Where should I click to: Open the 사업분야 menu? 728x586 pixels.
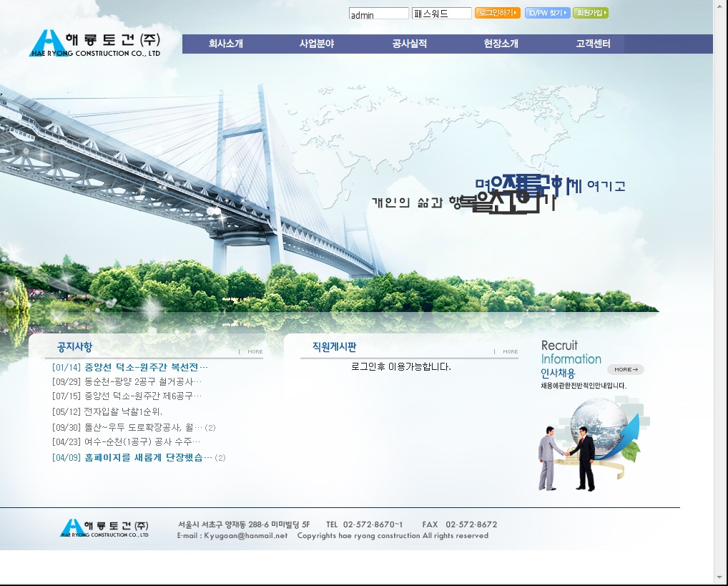tap(317, 44)
